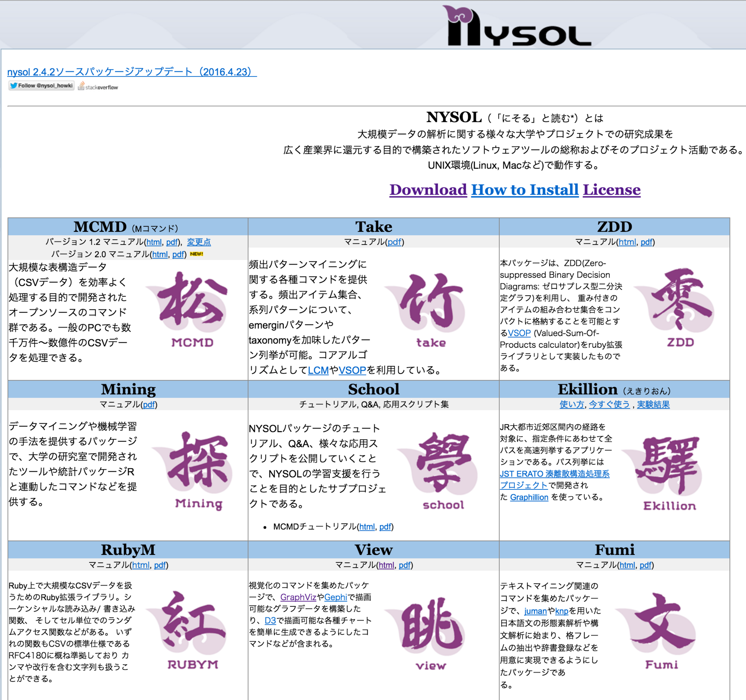746x700 pixels.
Task: Click the School section heading
Action: 374,389
